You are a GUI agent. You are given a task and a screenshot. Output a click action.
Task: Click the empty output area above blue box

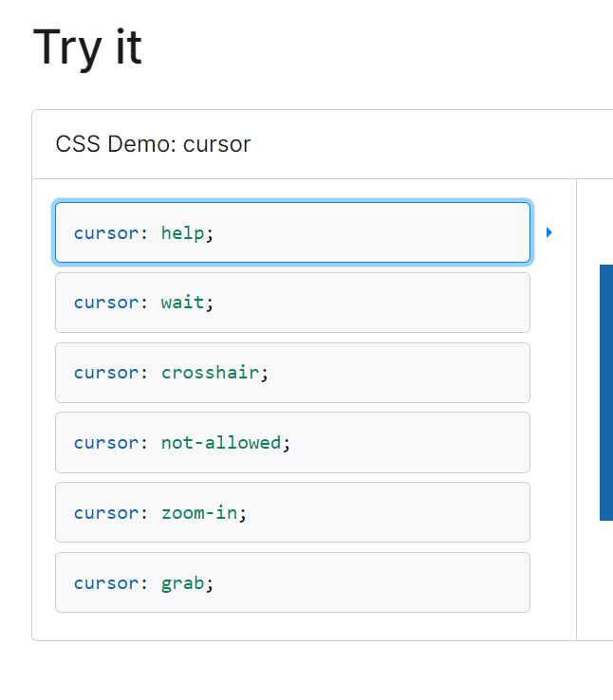click(595, 222)
